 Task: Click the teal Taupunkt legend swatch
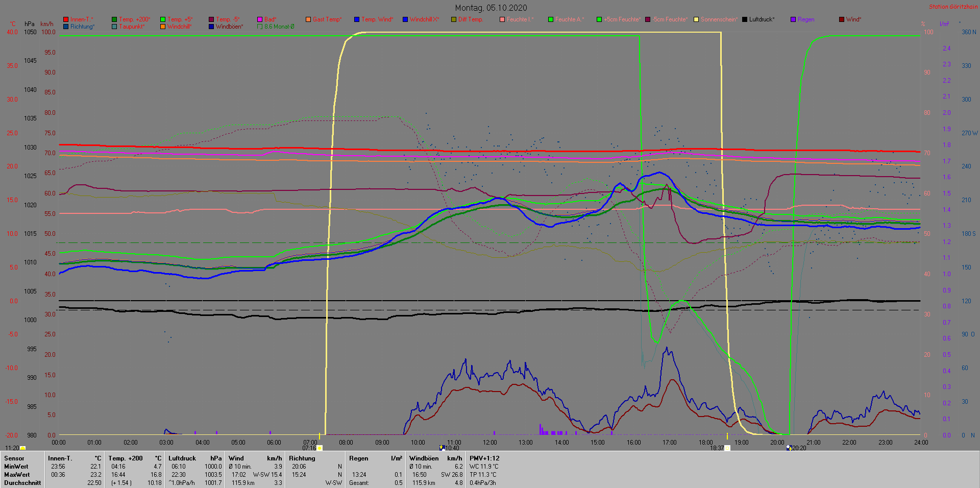pos(114,27)
